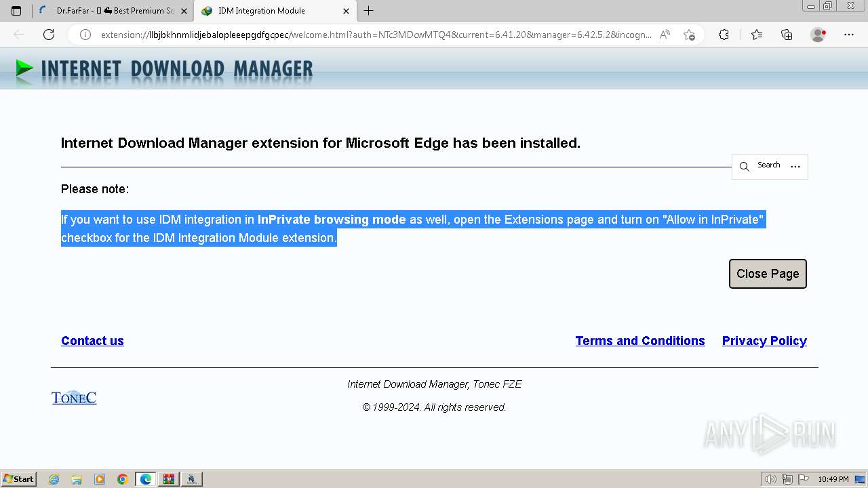Image resolution: width=868 pixels, height=488 pixels.
Task: Click the 'Please note:' text
Action: (95, 189)
